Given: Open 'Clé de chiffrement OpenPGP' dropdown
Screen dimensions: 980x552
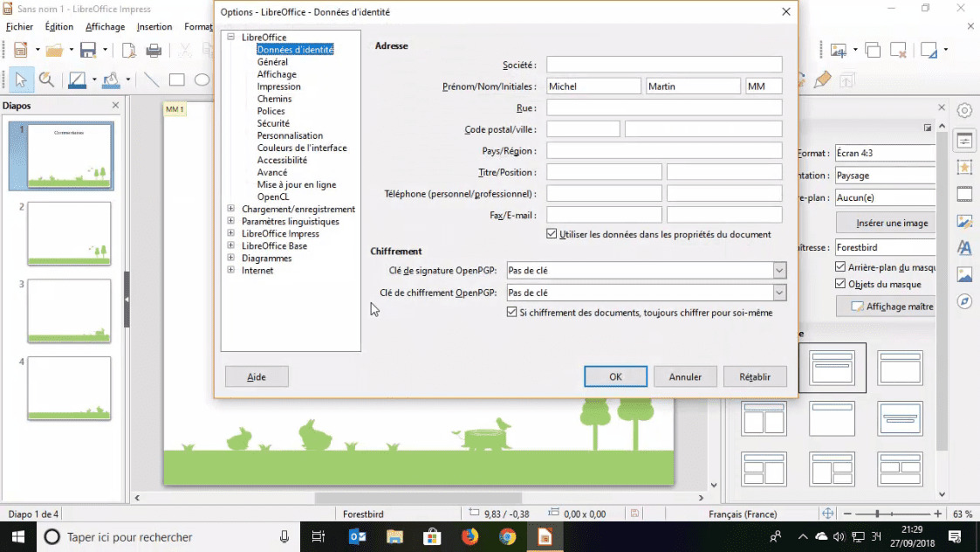Looking at the screenshot, I should pyautogui.click(x=778, y=293).
